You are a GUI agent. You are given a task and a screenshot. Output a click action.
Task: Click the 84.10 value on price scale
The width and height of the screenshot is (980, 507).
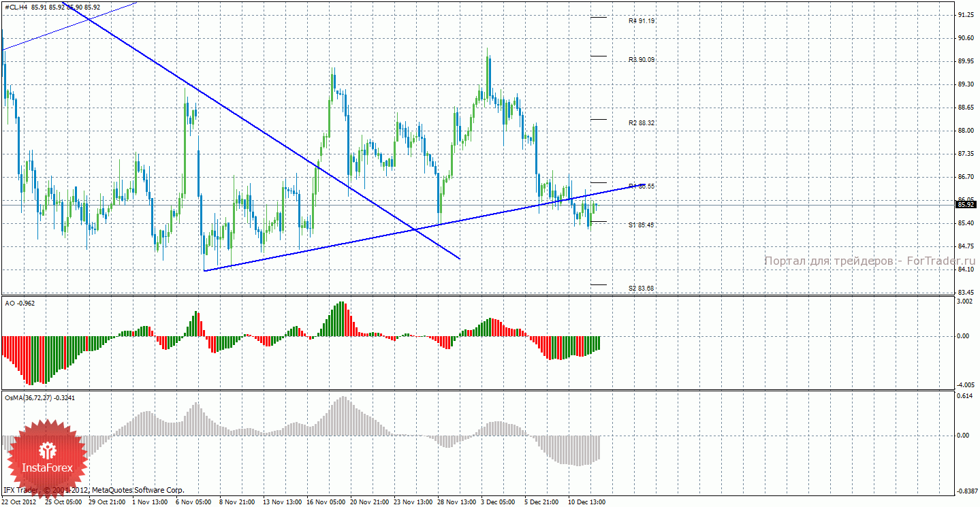[x=966, y=269]
